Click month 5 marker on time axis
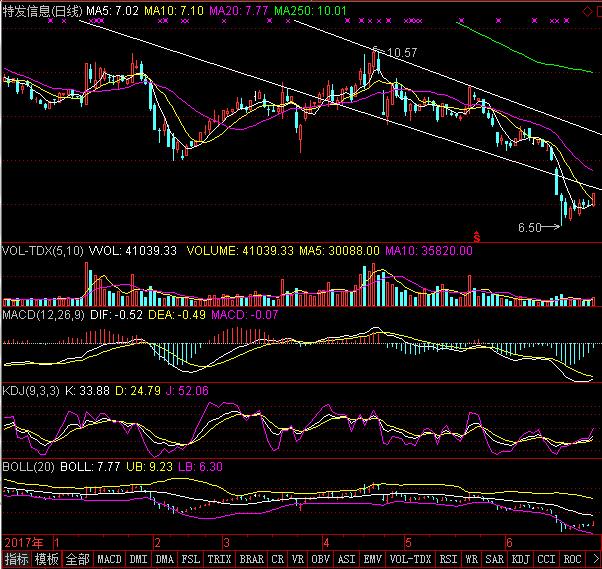The height and width of the screenshot is (569, 602). coord(408,543)
